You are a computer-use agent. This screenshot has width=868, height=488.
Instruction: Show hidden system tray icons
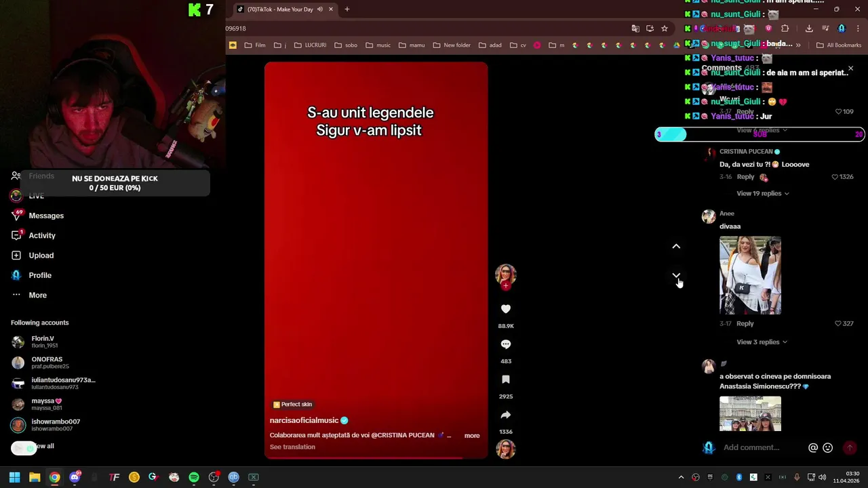682,477
